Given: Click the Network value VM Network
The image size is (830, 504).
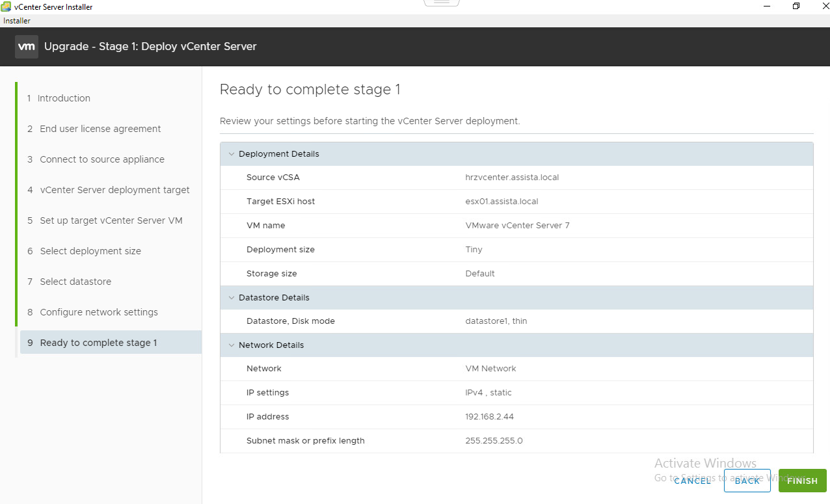Looking at the screenshot, I should 490,369.
